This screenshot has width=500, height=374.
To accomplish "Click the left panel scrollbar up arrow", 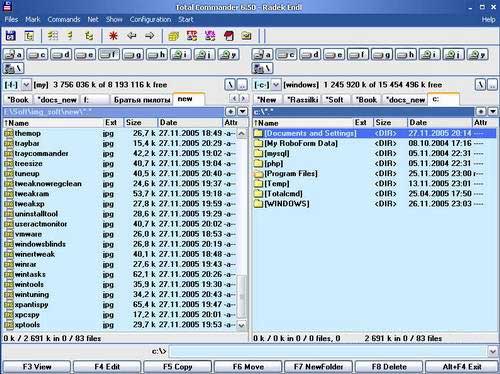I will (x=242, y=134).
